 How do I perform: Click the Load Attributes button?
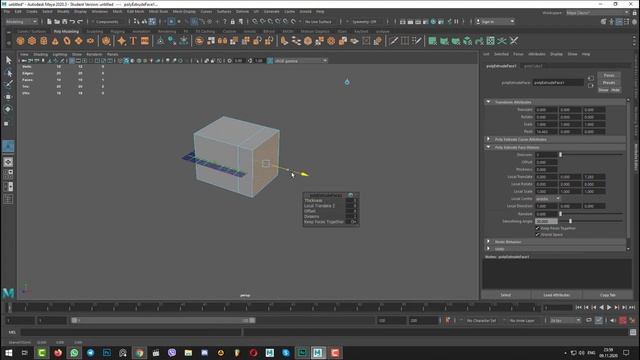click(557, 295)
